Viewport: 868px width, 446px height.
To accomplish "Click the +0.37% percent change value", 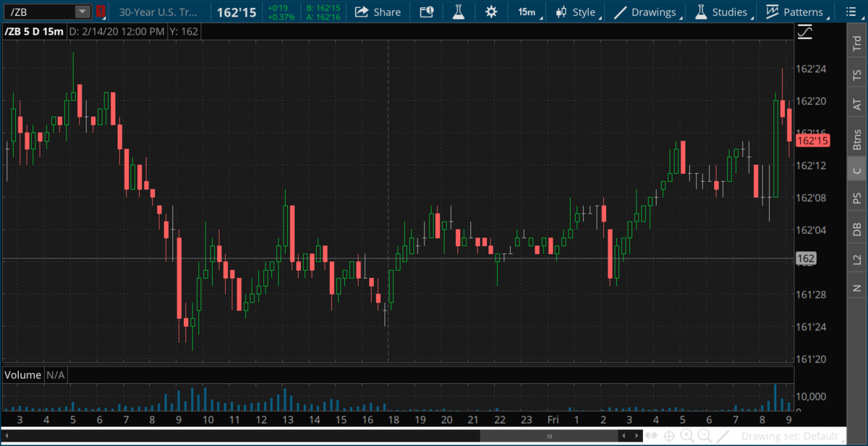I will (x=281, y=16).
